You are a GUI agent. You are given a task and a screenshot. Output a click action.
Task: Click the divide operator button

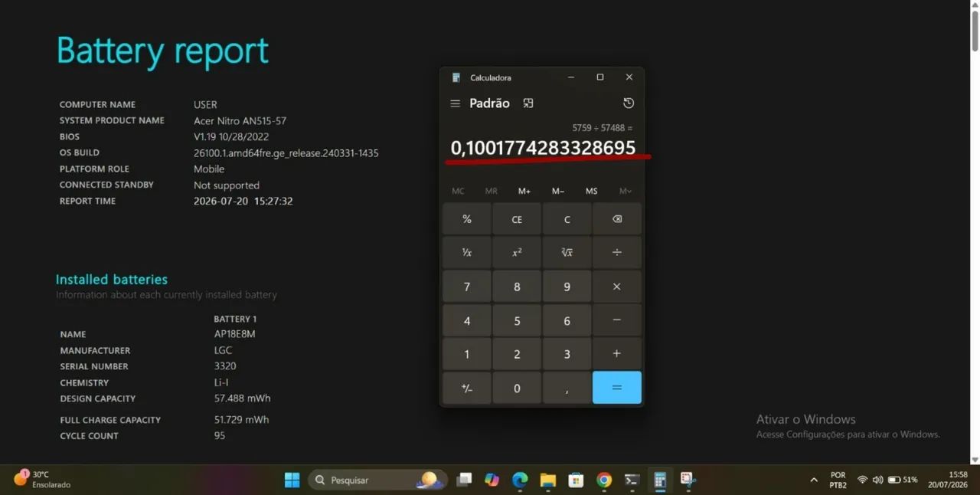pyautogui.click(x=617, y=253)
